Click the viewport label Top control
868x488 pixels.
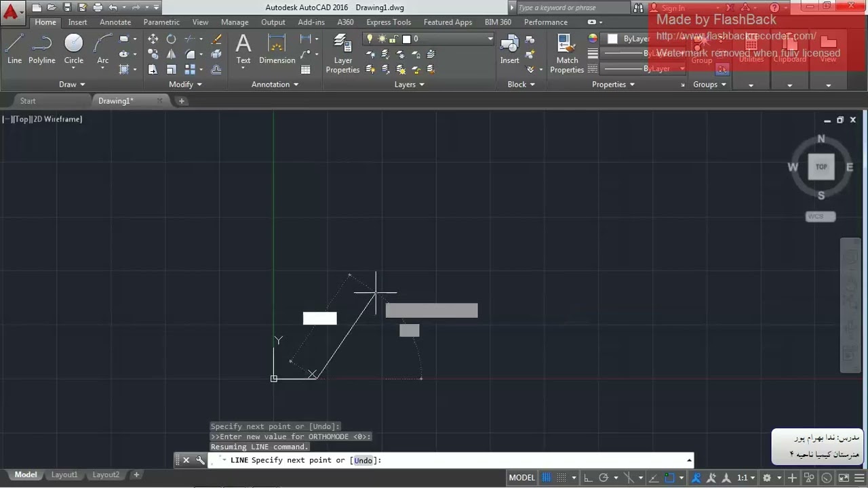[x=22, y=119]
